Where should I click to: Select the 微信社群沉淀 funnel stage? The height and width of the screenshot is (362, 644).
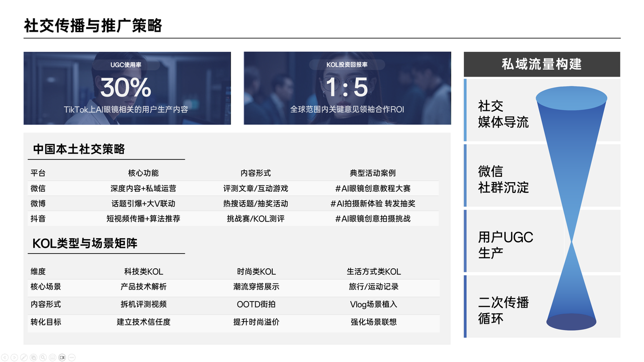tap(503, 179)
